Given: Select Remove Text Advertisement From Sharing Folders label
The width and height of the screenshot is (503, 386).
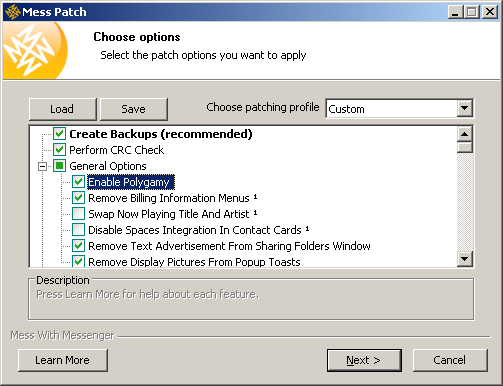Looking at the screenshot, I should (x=229, y=246).
